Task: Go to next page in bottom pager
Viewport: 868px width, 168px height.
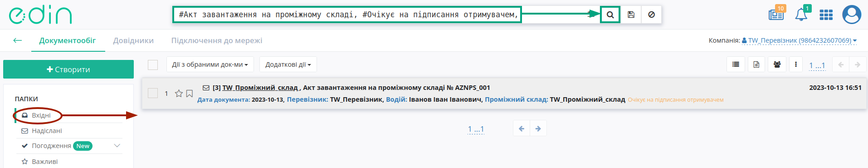Action: tap(538, 128)
